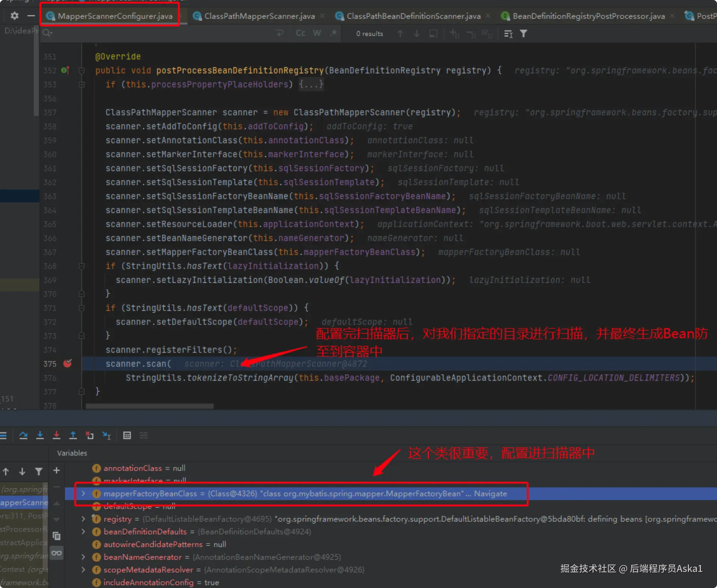Go to previous search occurrence
The height and width of the screenshot is (588, 717).
[x=400, y=34]
